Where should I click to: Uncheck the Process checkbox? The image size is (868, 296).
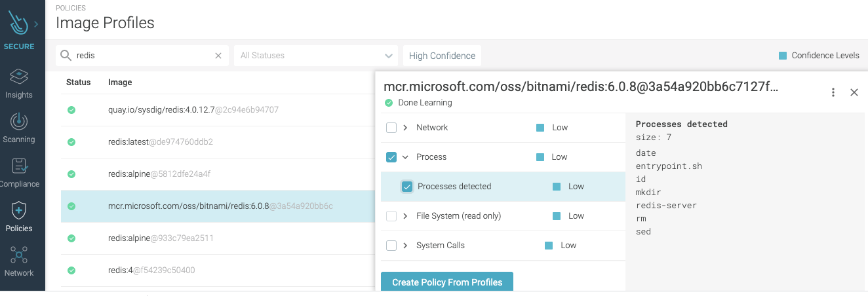[x=391, y=157]
